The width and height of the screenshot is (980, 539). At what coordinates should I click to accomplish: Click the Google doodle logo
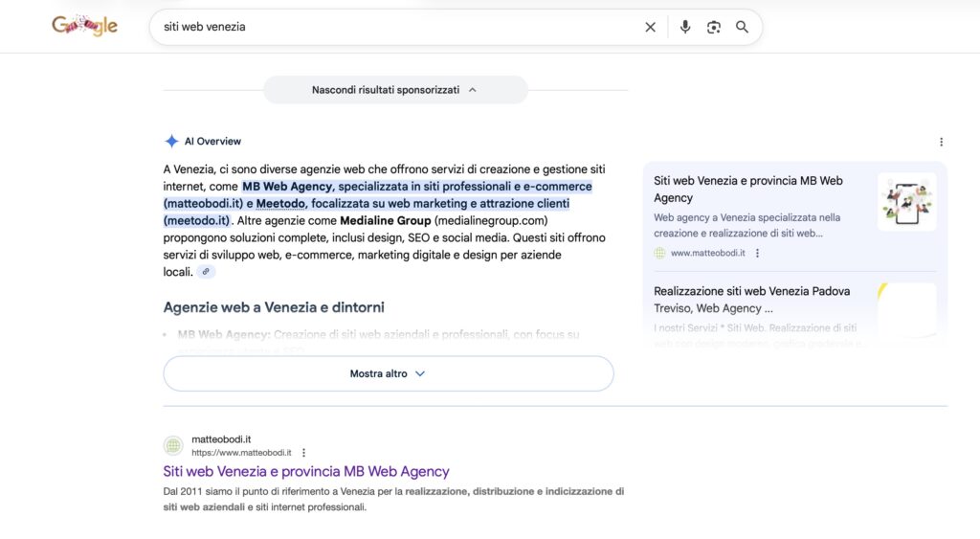pyautogui.click(x=84, y=26)
